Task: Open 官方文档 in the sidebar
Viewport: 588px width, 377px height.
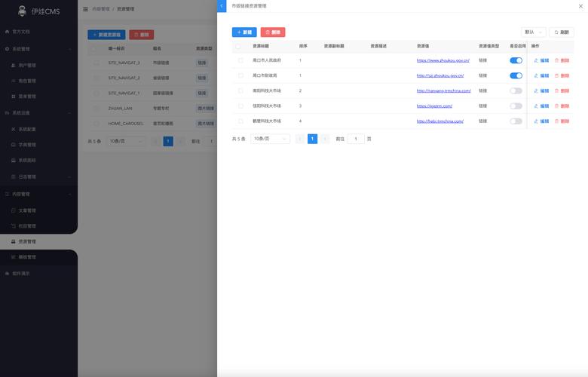Action: coord(21,32)
